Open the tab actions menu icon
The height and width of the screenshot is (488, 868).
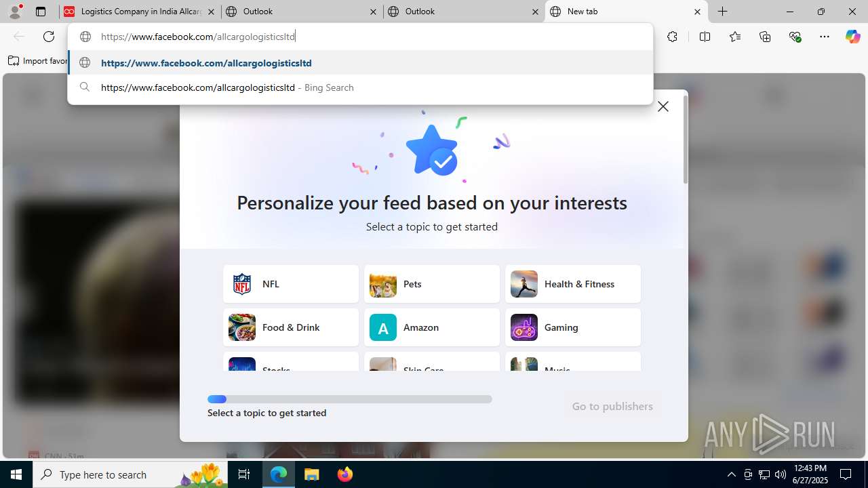pyautogui.click(x=41, y=12)
